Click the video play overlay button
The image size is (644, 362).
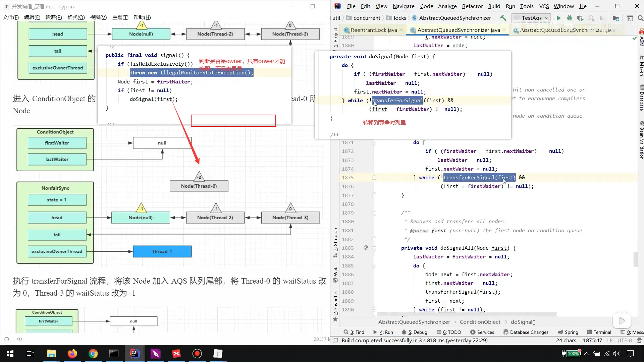[622, 321]
